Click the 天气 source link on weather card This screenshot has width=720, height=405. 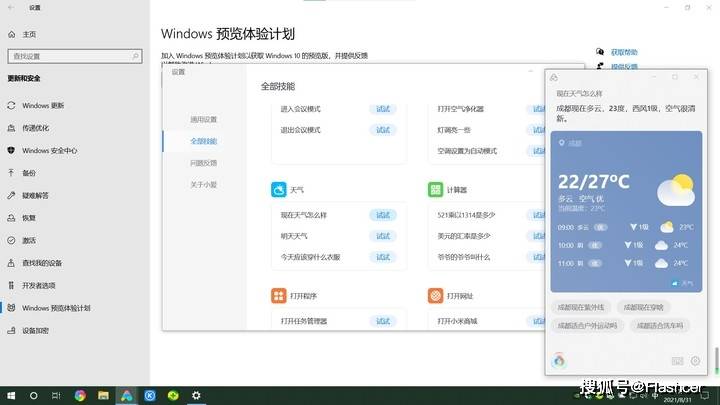pos(683,283)
